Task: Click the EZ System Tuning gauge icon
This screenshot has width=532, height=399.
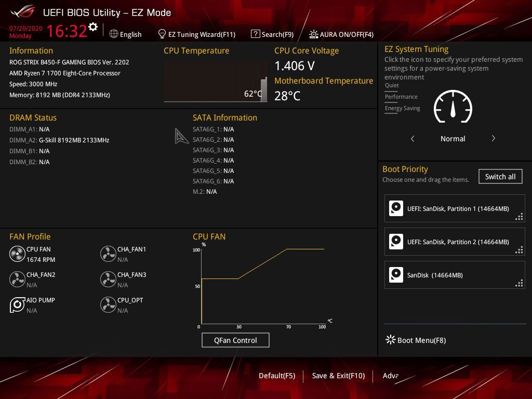Action: pos(453,107)
